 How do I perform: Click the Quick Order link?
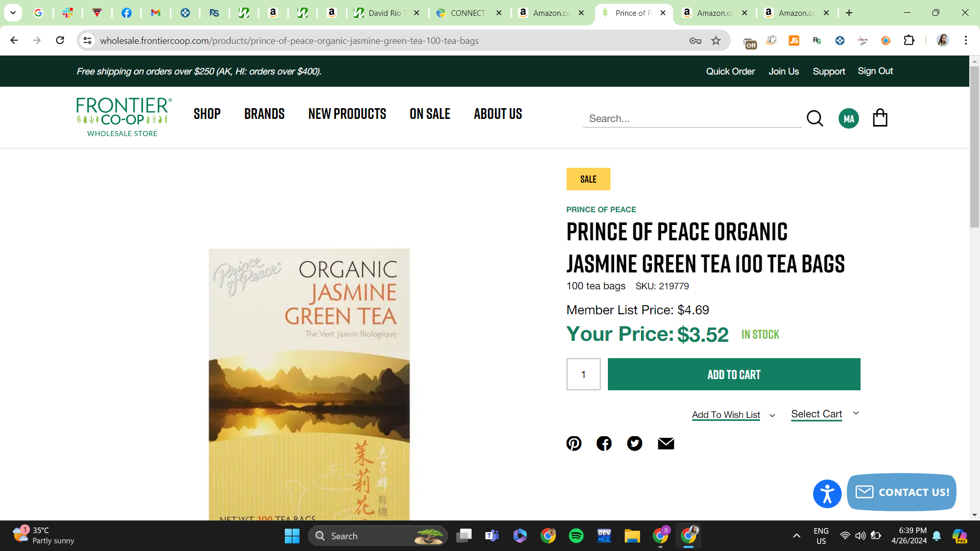coord(730,71)
